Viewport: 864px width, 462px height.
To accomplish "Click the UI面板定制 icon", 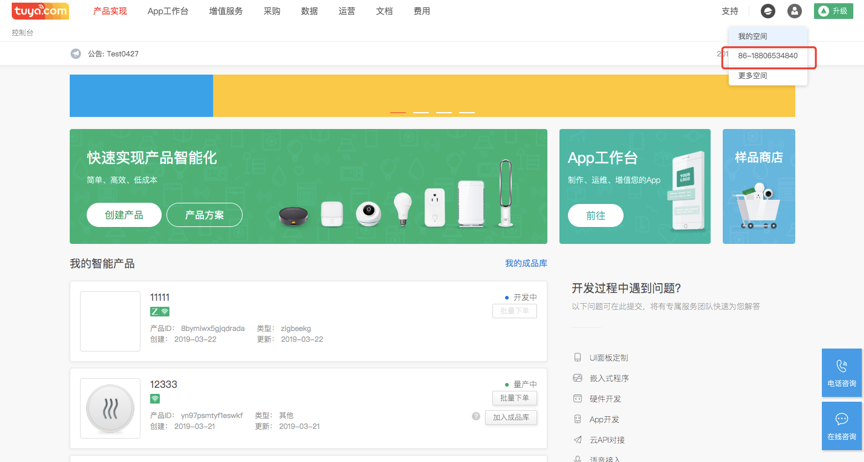I will (577, 358).
